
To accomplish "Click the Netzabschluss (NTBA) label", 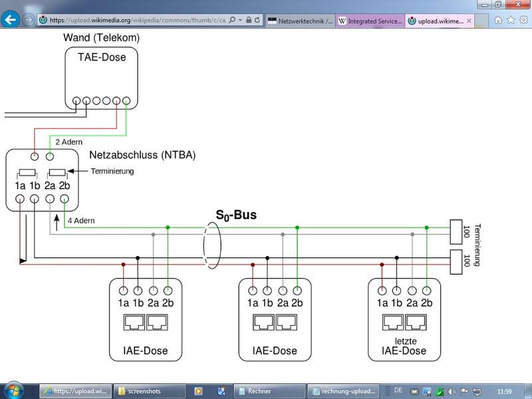I will 142,155.
